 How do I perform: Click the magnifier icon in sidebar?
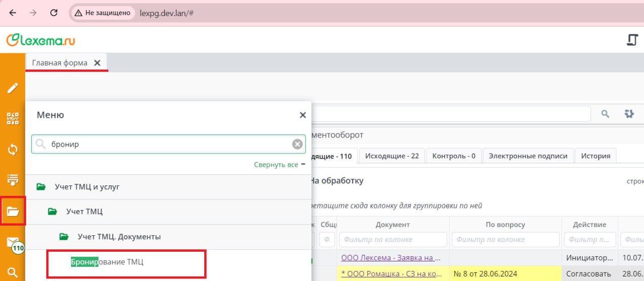click(13, 273)
